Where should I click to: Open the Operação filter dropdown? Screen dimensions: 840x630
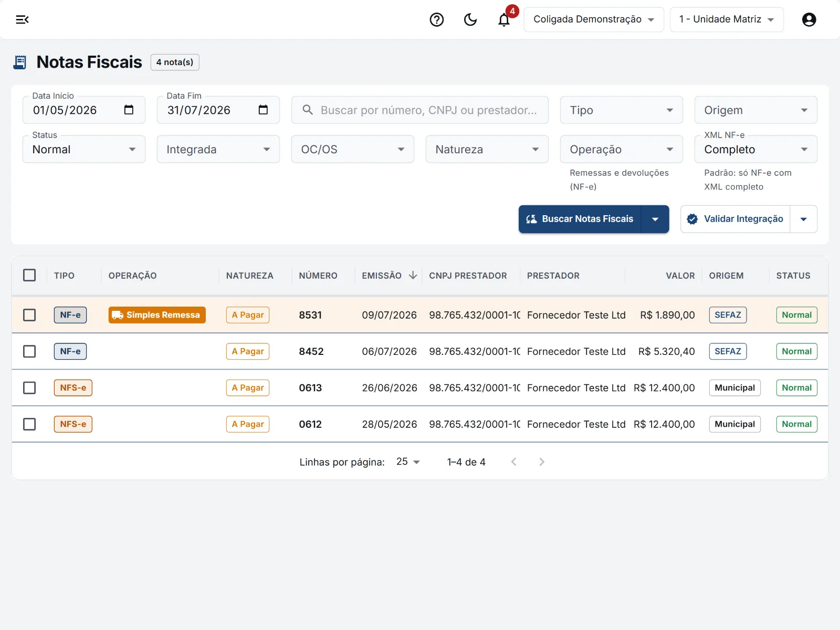click(x=622, y=149)
